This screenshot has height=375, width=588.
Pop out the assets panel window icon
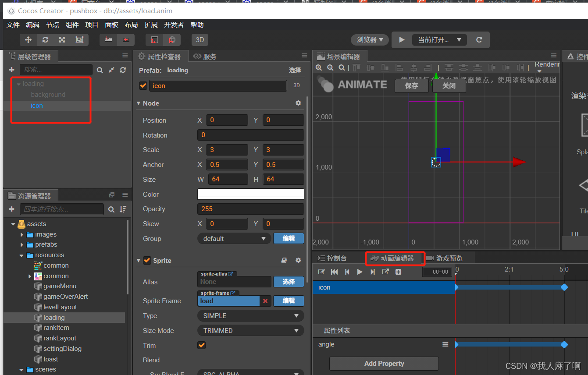coord(112,195)
